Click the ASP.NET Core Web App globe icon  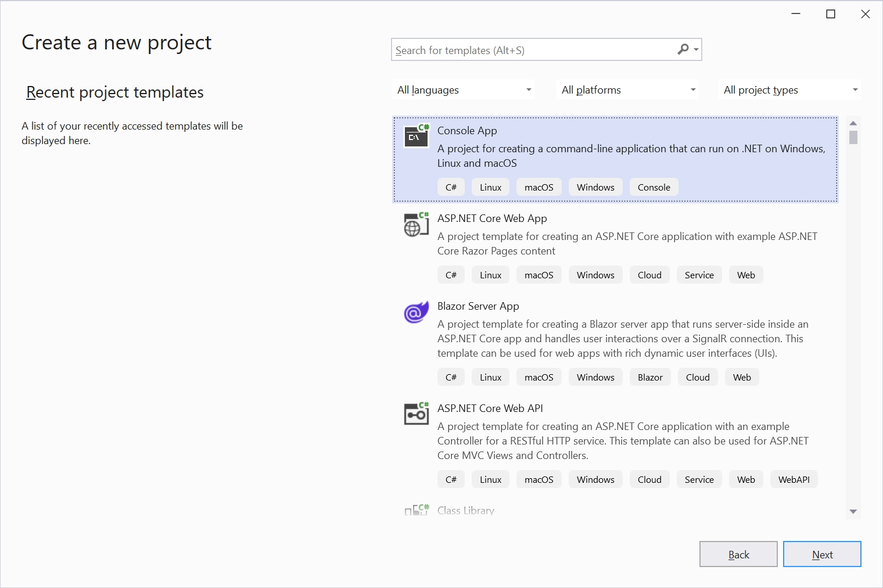[416, 225]
